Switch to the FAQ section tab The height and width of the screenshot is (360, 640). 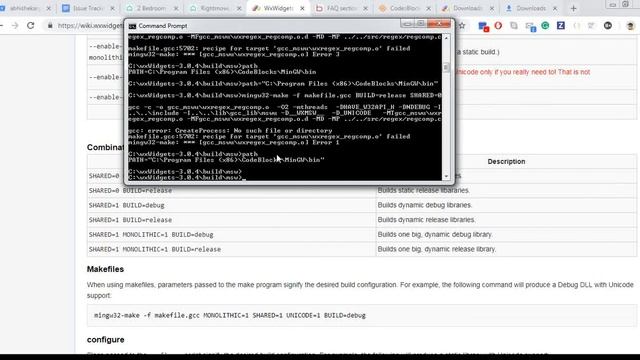tap(342, 8)
